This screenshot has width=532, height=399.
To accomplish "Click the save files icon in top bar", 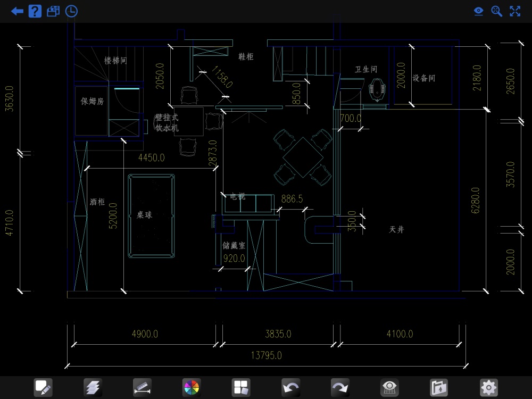I will click(53, 11).
